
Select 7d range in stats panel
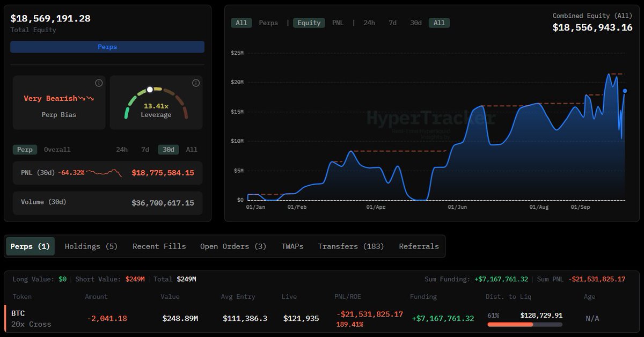tap(145, 150)
